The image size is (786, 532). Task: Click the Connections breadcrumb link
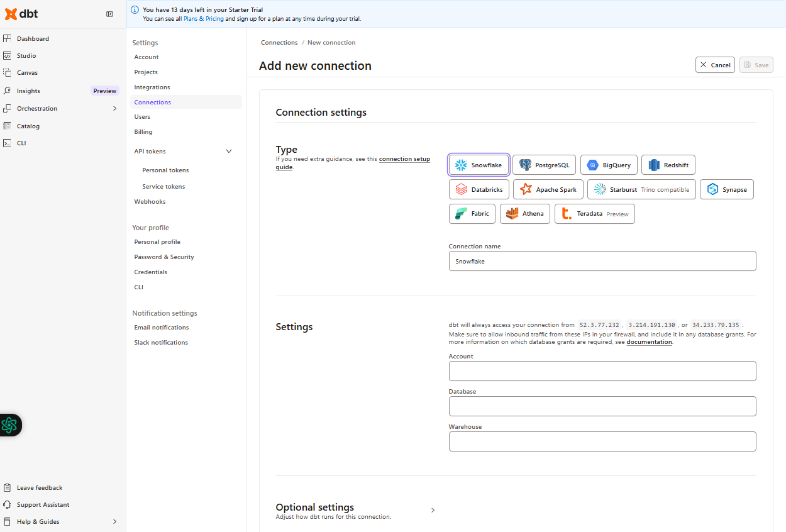click(x=279, y=43)
